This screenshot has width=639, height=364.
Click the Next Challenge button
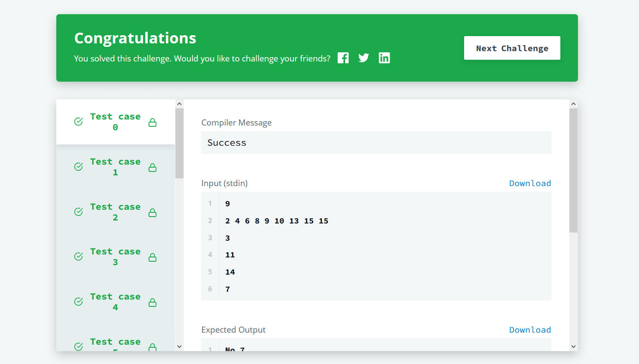[512, 48]
